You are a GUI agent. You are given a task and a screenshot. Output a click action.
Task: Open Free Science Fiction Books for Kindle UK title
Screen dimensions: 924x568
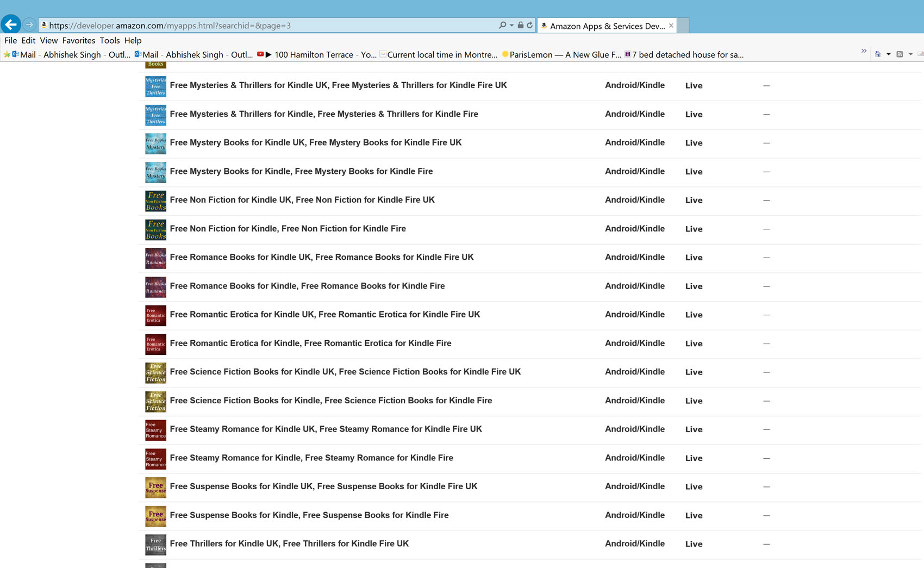pyautogui.click(x=345, y=372)
